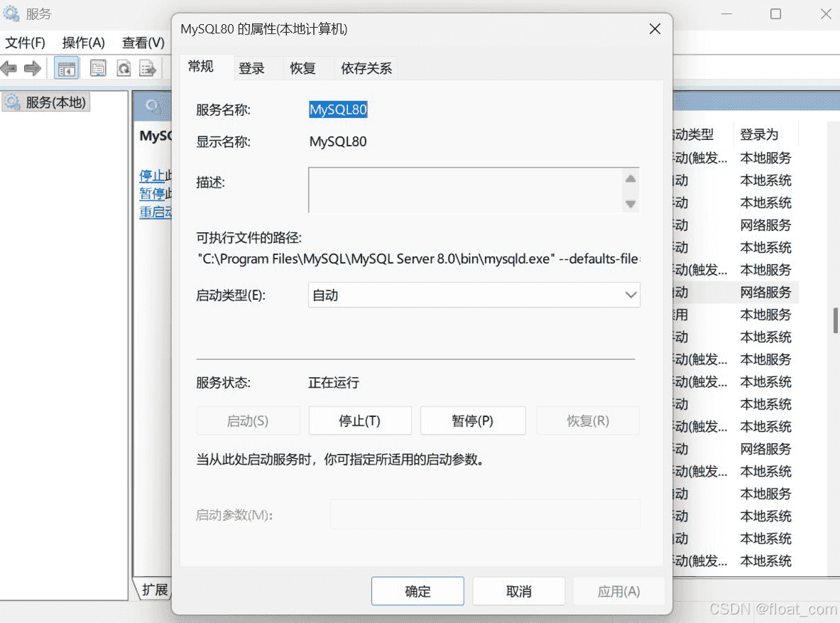Click the Services window scrollbar thumb
840x623 pixels.
coord(835,320)
